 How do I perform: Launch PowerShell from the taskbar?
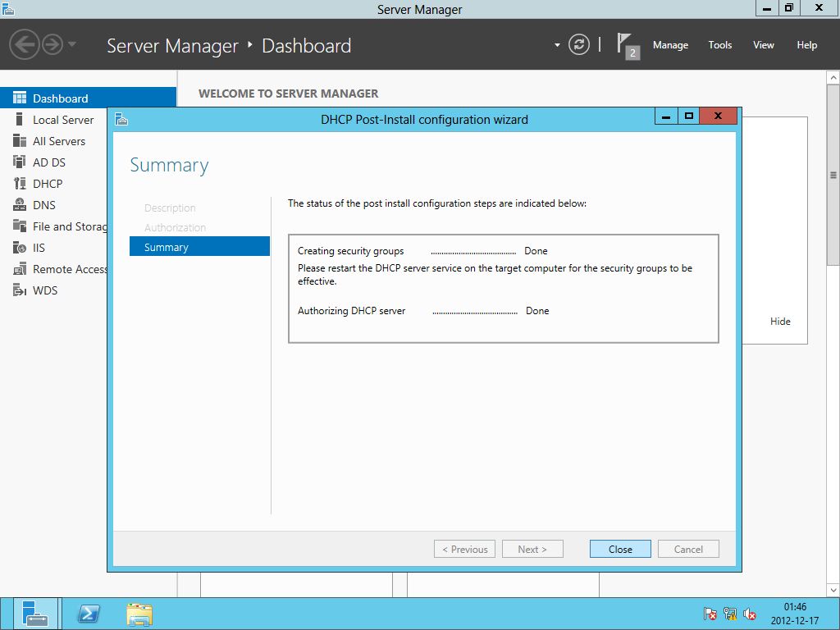coord(89,614)
